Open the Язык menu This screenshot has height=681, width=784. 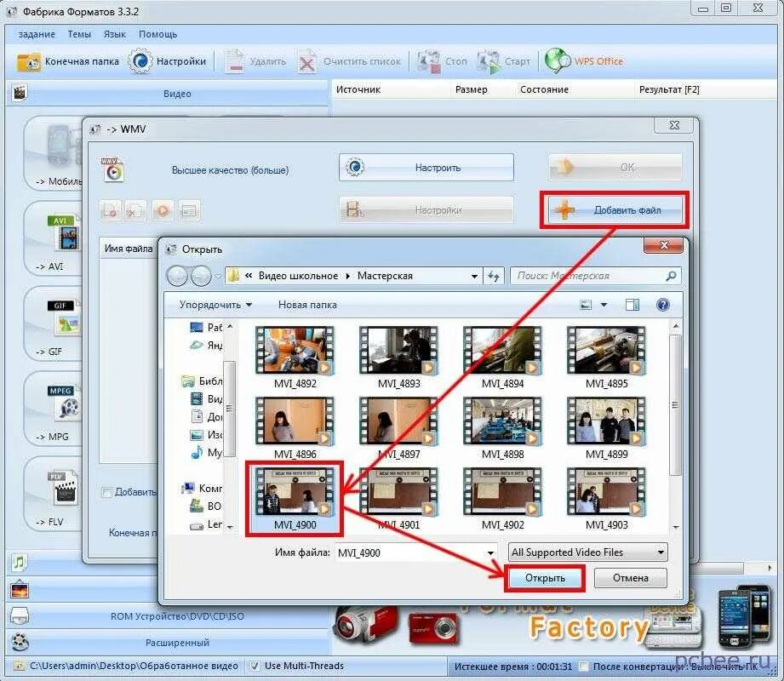(x=115, y=35)
